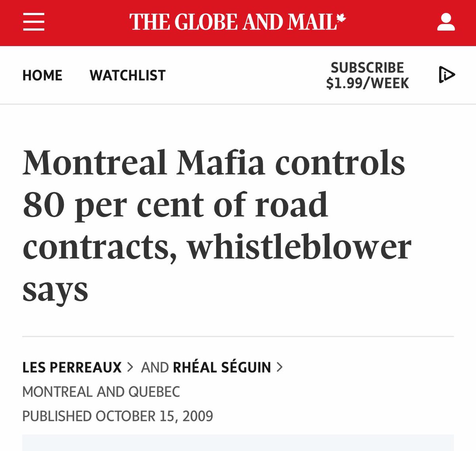Click the word "says" ending the headline

[55, 290]
